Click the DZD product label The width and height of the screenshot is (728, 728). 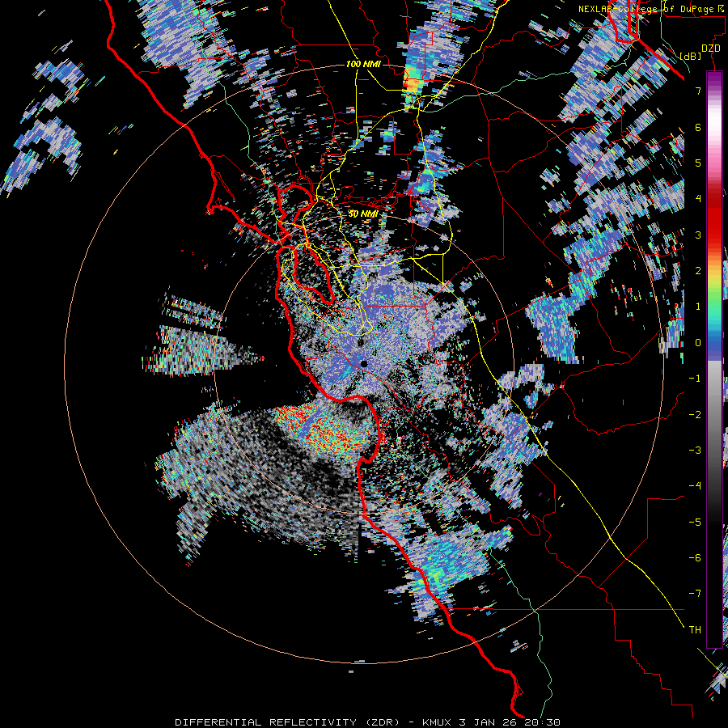[x=710, y=49]
